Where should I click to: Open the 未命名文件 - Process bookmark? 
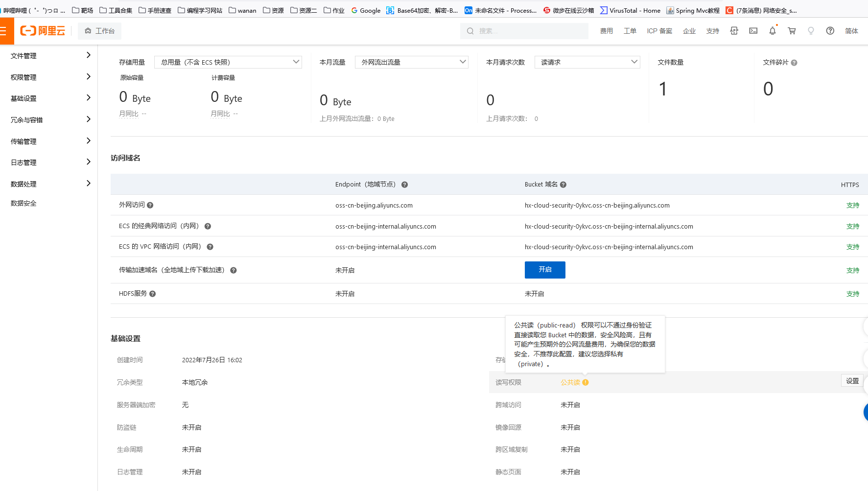(x=501, y=10)
